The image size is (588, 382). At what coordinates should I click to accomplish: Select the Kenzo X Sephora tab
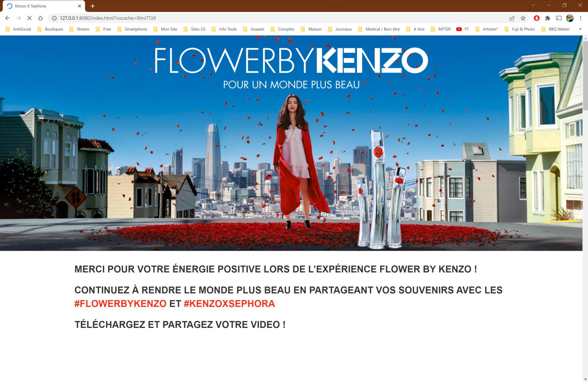[x=42, y=6]
